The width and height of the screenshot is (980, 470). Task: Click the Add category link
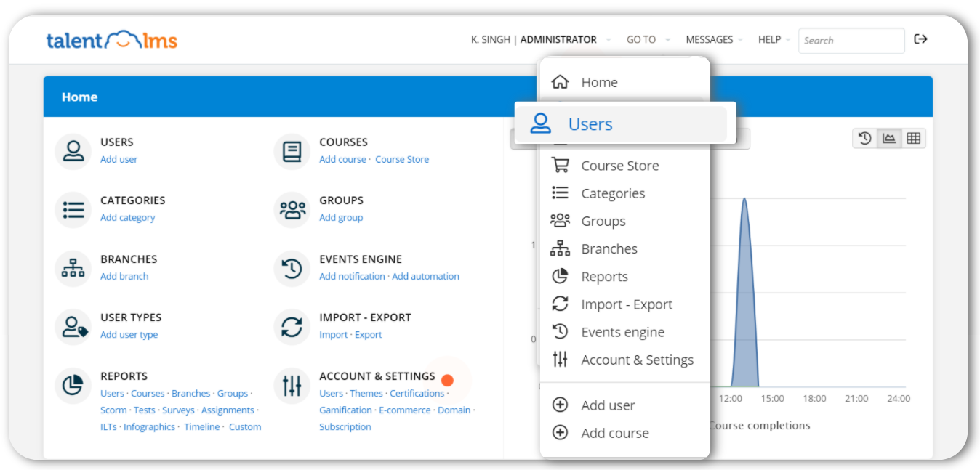coord(128,217)
